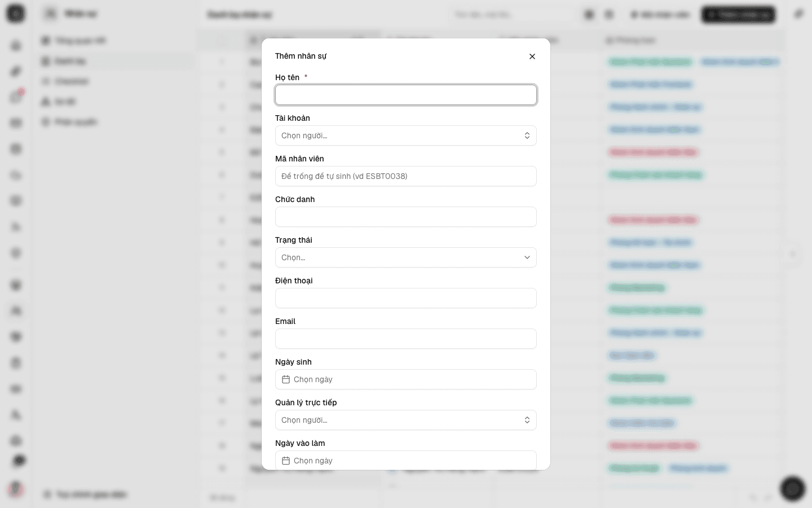
Task: Click the Họ tên input field
Action: tap(406, 95)
